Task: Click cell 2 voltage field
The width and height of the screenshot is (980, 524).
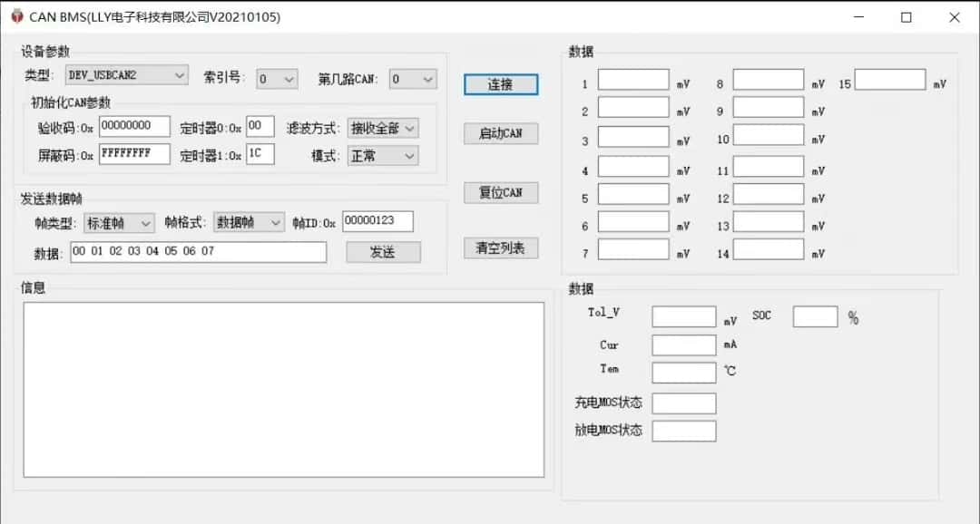Action: coord(633,107)
